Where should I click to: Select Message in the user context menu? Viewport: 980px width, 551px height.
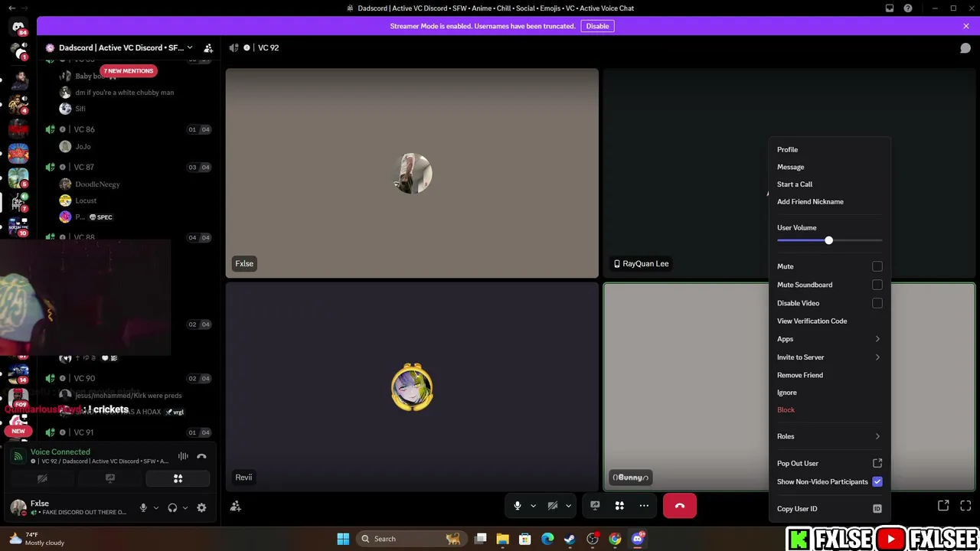829,167
